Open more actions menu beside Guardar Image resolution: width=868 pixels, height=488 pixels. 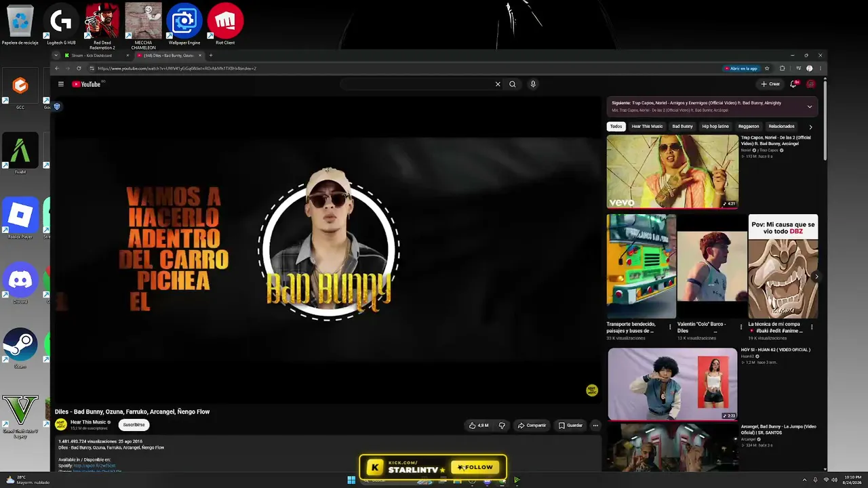(x=595, y=426)
